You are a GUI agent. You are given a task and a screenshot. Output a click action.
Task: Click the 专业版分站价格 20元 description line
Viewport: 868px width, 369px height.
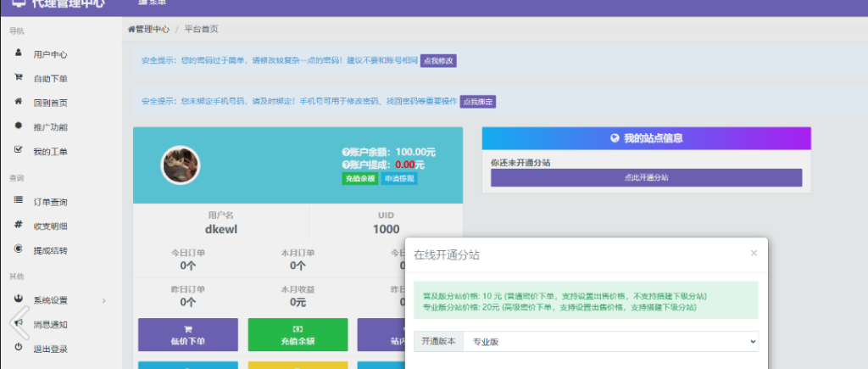pyautogui.click(x=559, y=307)
